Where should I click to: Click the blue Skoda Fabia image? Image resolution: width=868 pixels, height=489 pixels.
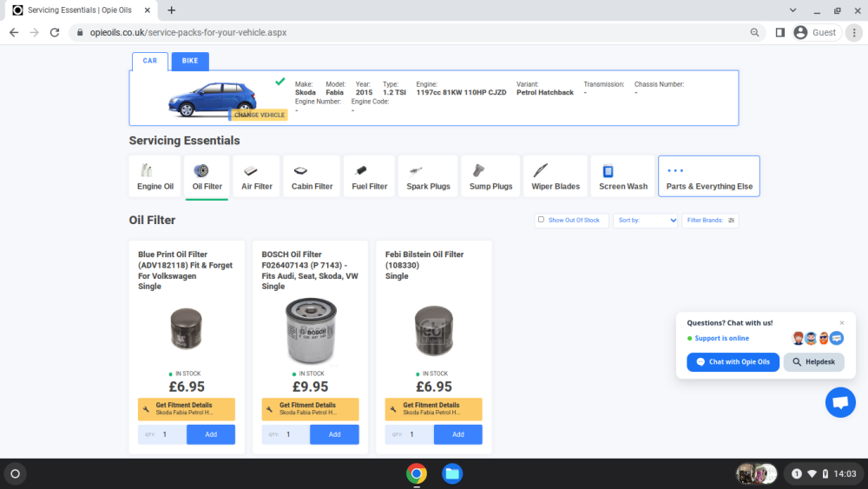pyautogui.click(x=212, y=99)
